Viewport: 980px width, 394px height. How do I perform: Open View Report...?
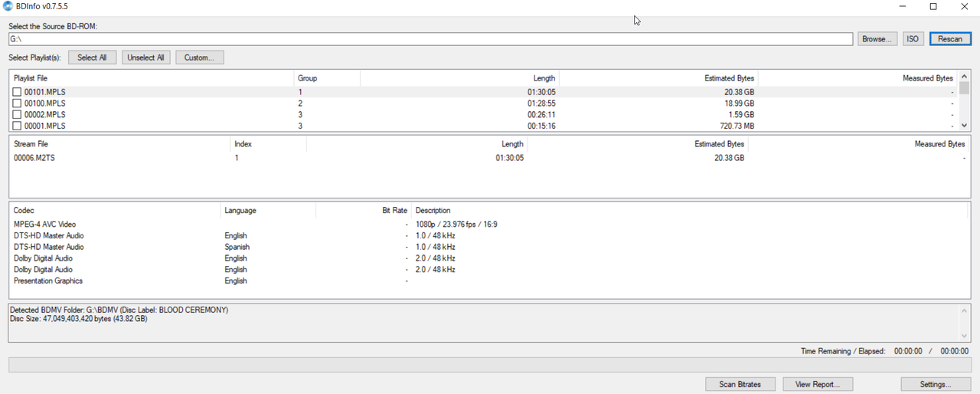[818, 384]
